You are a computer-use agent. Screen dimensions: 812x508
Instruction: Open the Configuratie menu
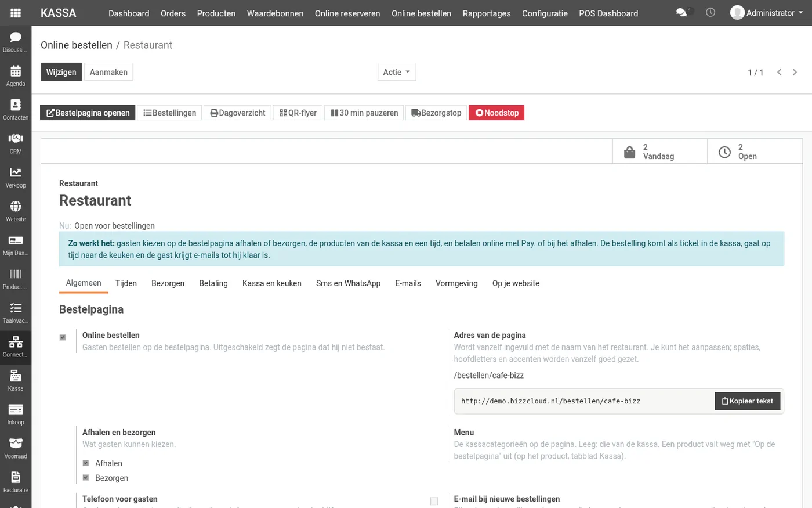[x=545, y=13]
